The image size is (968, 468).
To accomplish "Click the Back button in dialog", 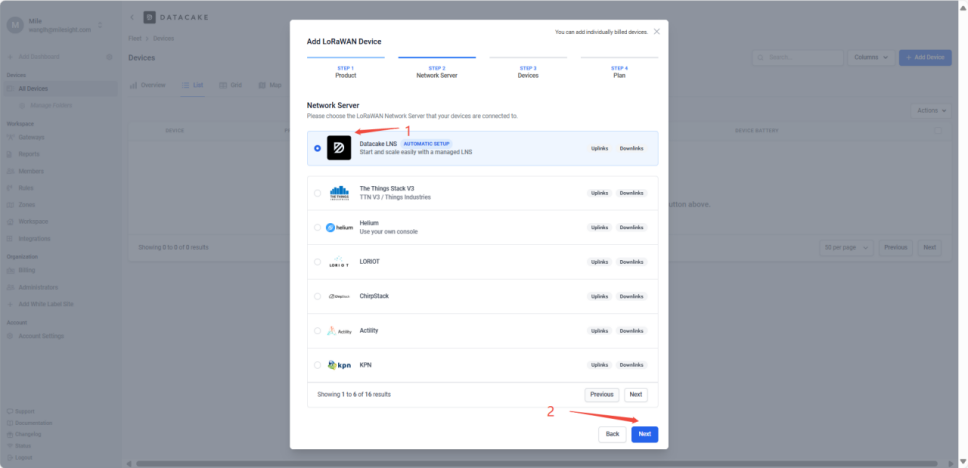I will click(612, 434).
